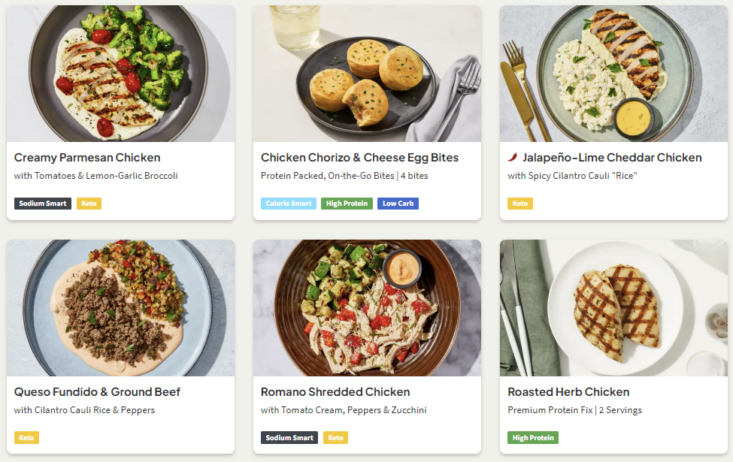This screenshot has height=462, width=733.
Task: Open the Creamy Parmesan Chicken photo
Action: click(120, 73)
